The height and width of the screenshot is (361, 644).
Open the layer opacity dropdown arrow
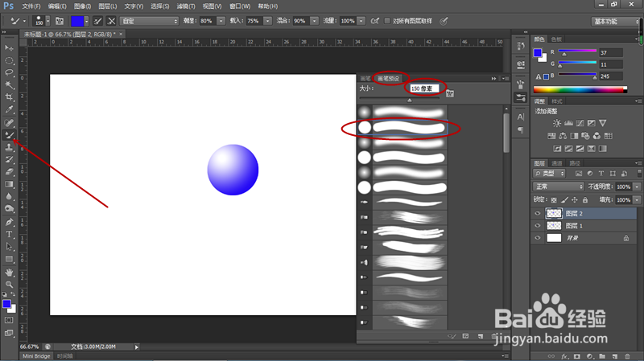(637, 187)
